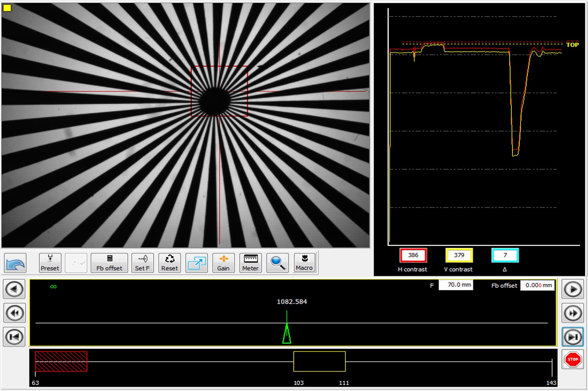This screenshot has width=588, height=391.
Task: Click the yellow square indicator above the image
Action: (7, 7)
